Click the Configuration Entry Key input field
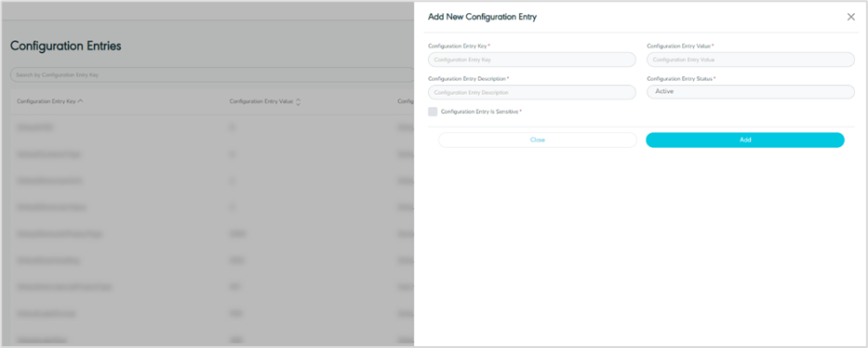Viewport: 868px width, 348px height. coord(532,60)
